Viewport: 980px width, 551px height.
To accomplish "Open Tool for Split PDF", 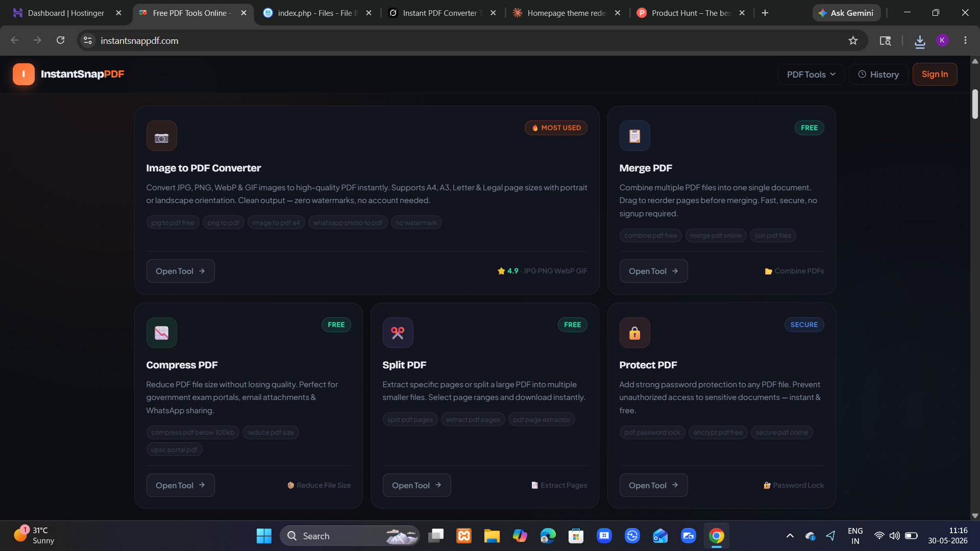I will click(x=416, y=485).
